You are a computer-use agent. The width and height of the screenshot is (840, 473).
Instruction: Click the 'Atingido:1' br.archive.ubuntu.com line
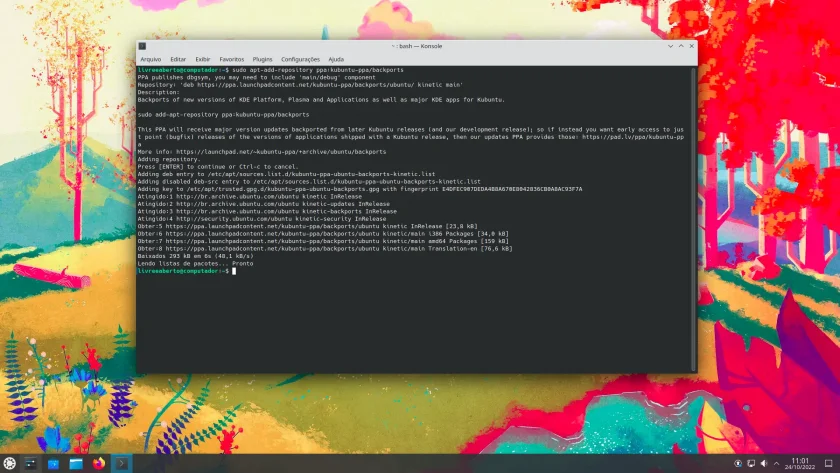coord(250,197)
